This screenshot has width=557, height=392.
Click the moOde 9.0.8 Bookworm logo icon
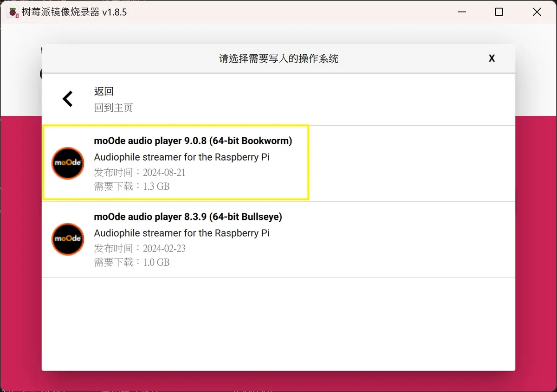tap(68, 163)
